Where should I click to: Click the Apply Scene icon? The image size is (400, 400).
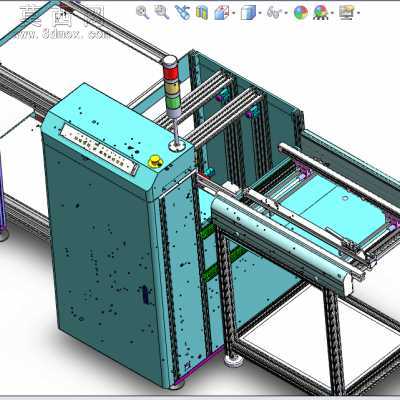(321, 13)
